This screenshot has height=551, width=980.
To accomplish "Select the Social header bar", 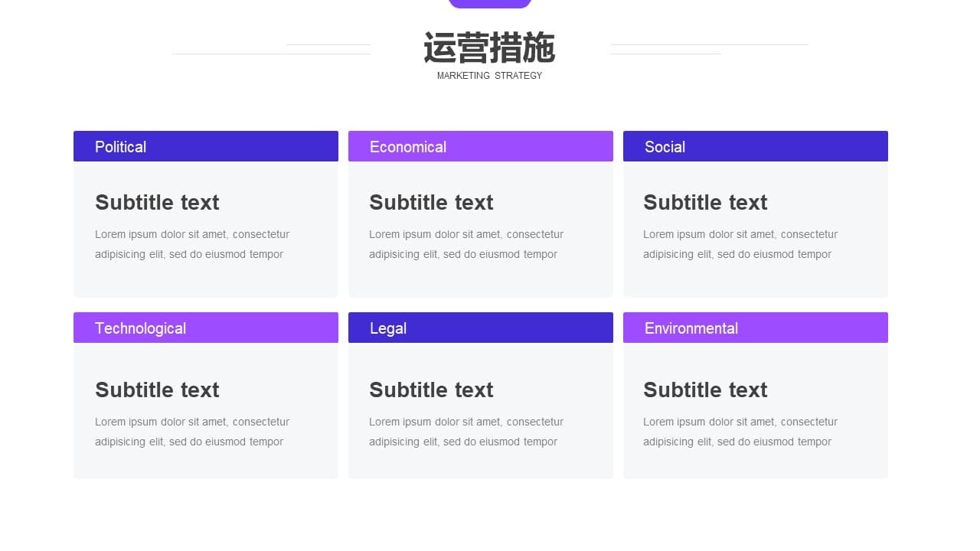I will 756,146.
